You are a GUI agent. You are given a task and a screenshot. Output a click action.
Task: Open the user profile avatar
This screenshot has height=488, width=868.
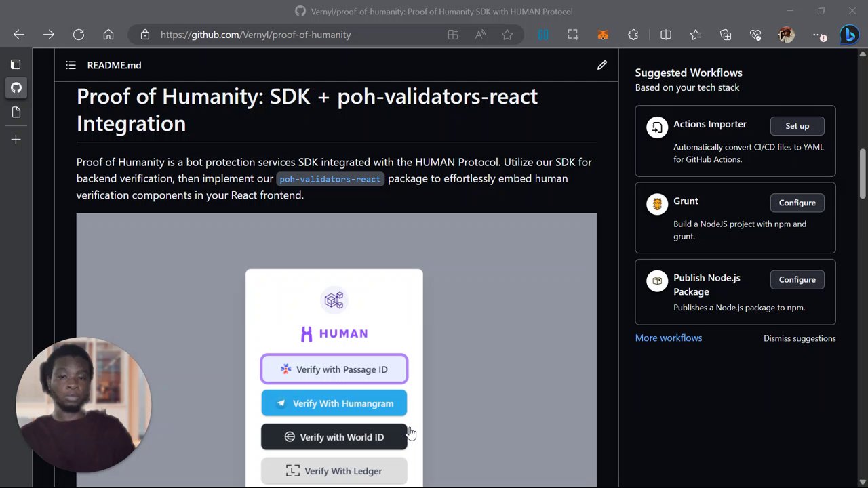[787, 35]
